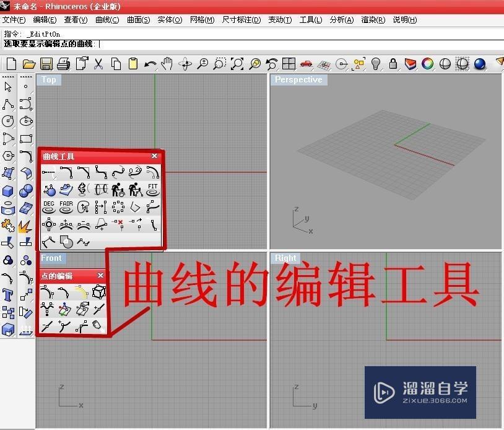The image size is (504, 430).
Task: Select the rectangle tool in left sidebar
Action: (26, 139)
